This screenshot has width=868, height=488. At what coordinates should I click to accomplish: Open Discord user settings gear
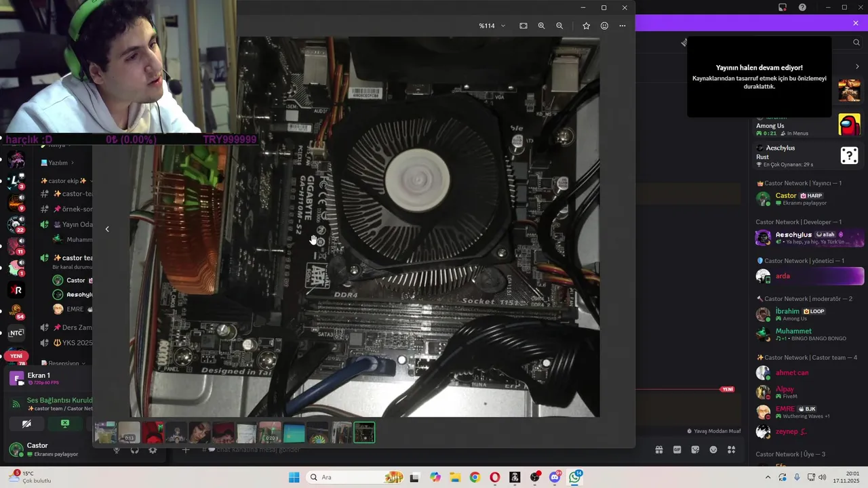tap(153, 449)
